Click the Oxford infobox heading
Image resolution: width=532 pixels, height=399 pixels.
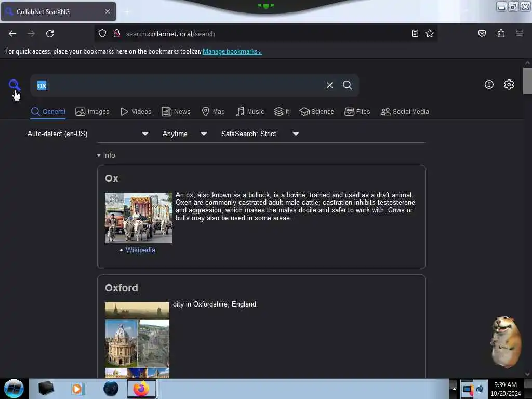pos(122,288)
